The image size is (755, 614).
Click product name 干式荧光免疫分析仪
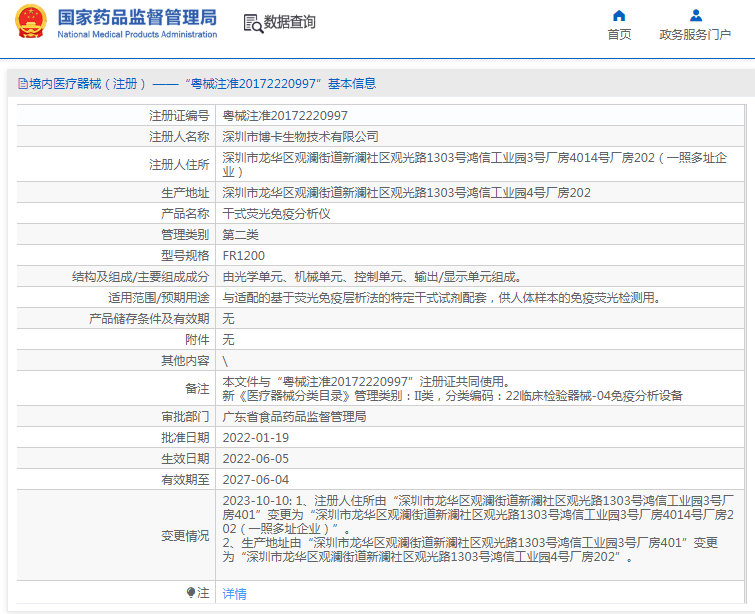coord(276,214)
